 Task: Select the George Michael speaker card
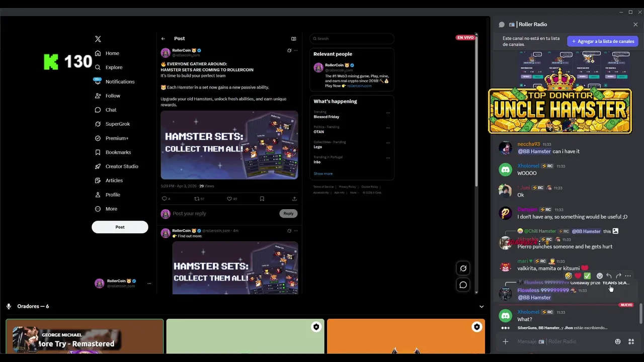(x=85, y=336)
